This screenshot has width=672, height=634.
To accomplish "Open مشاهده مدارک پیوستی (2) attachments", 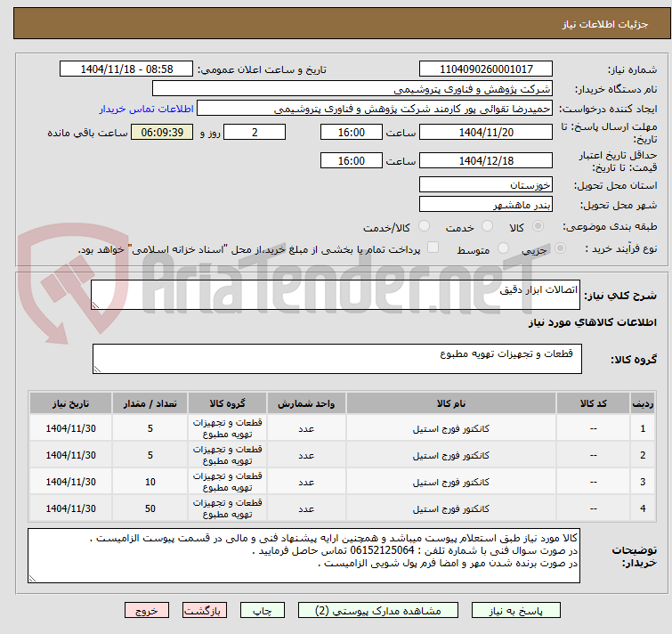I will [378, 611].
